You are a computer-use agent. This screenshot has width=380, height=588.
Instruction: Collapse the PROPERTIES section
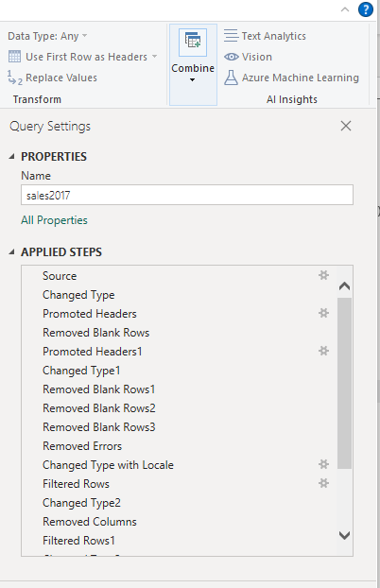click(12, 156)
